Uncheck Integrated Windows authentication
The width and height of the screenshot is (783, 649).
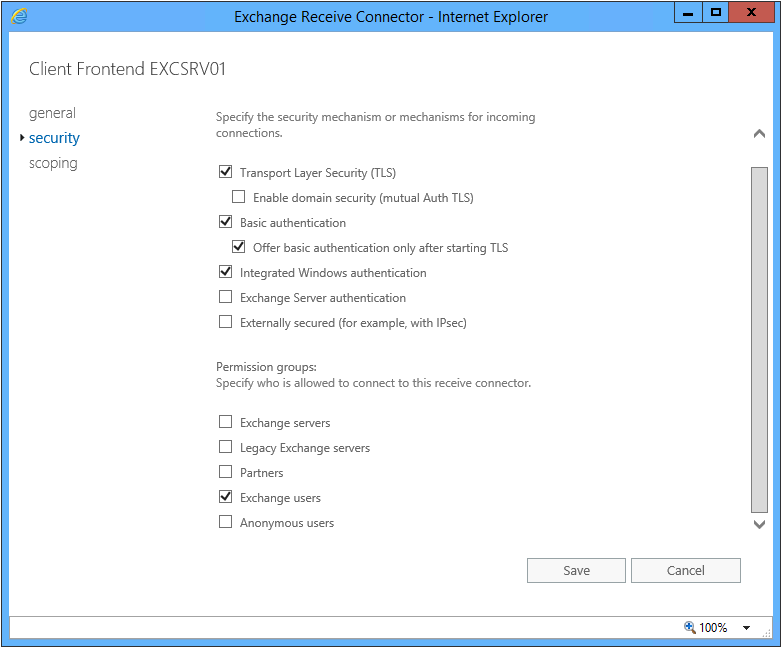225,272
